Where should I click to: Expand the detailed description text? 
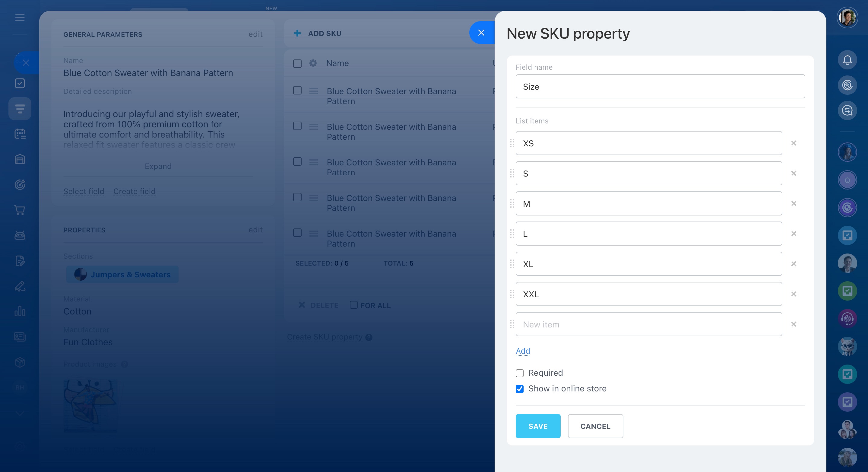point(158,166)
